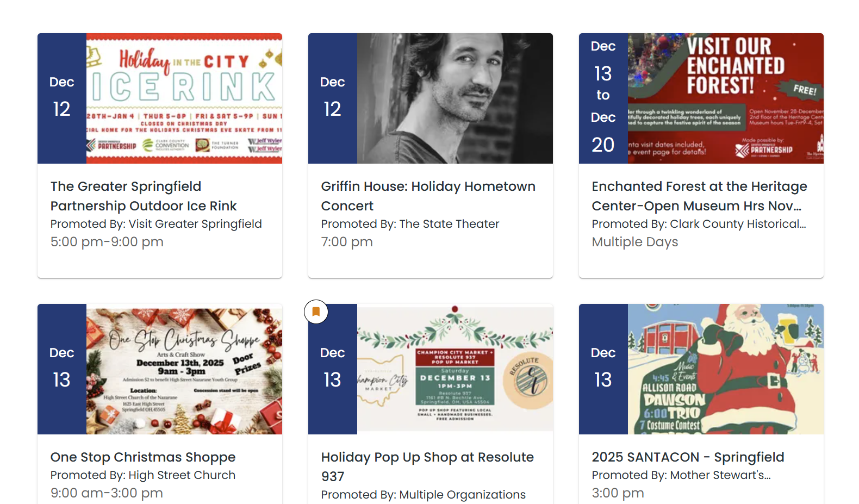This screenshot has width=859, height=504.
Task: Click Enchanted Forest at the Heritage Center title
Action: pyautogui.click(x=699, y=196)
